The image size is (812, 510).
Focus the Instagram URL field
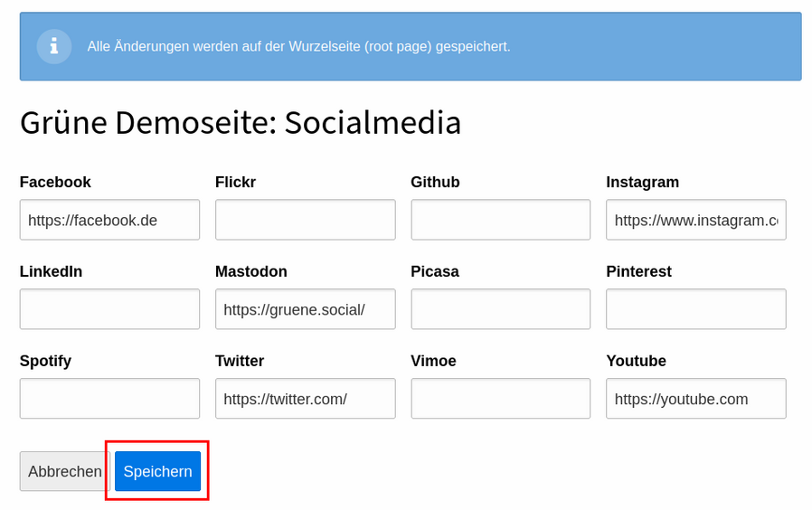tap(696, 220)
